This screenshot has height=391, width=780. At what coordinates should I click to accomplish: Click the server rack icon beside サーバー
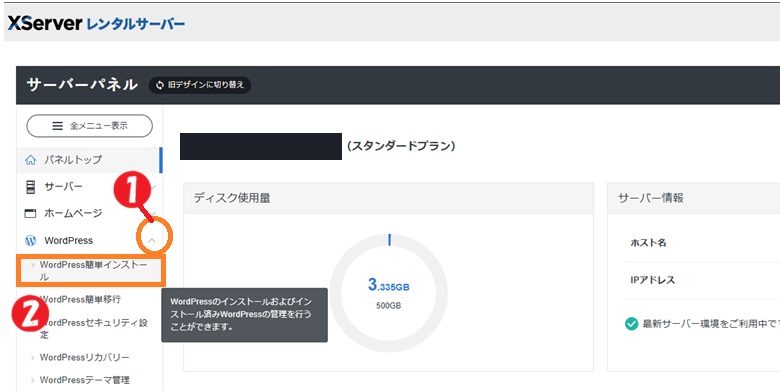click(30, 187)
